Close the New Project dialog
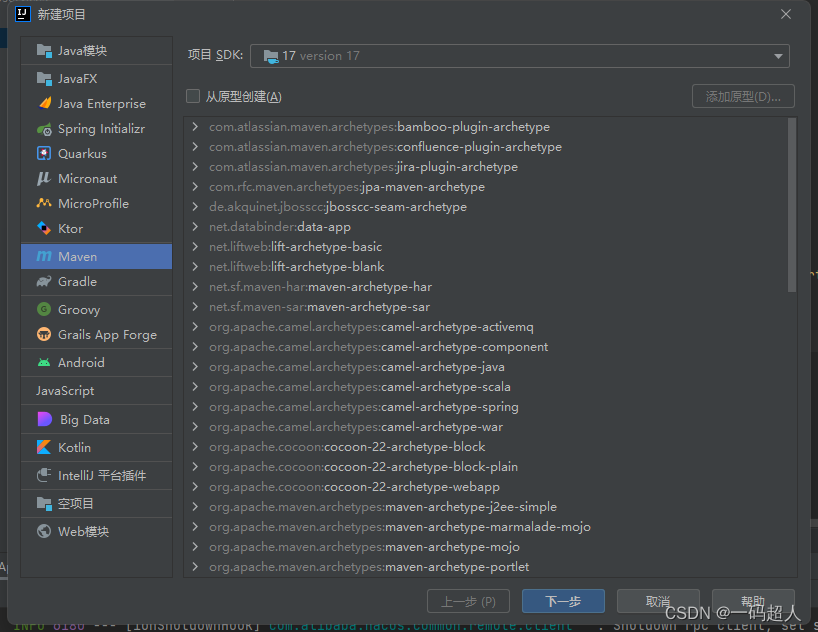 pos(786,14)
